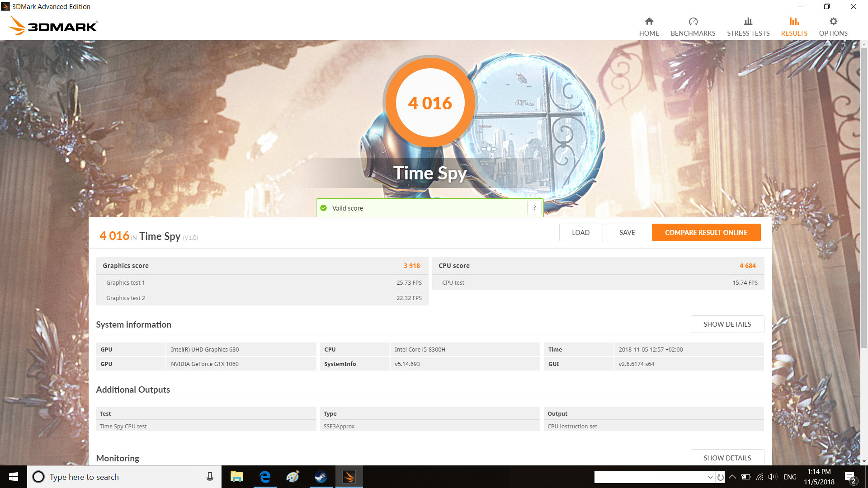
Task: Show details for the Monitoring section
Action: 727,457
